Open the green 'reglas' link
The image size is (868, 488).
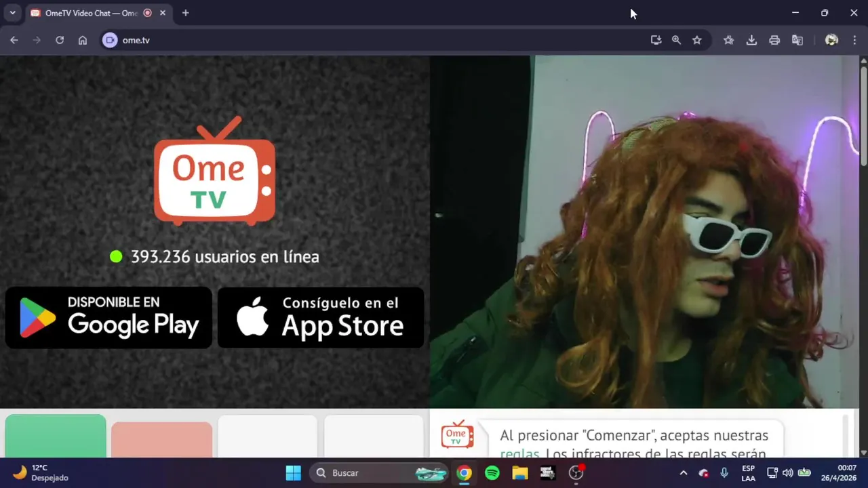pos(519,454)
